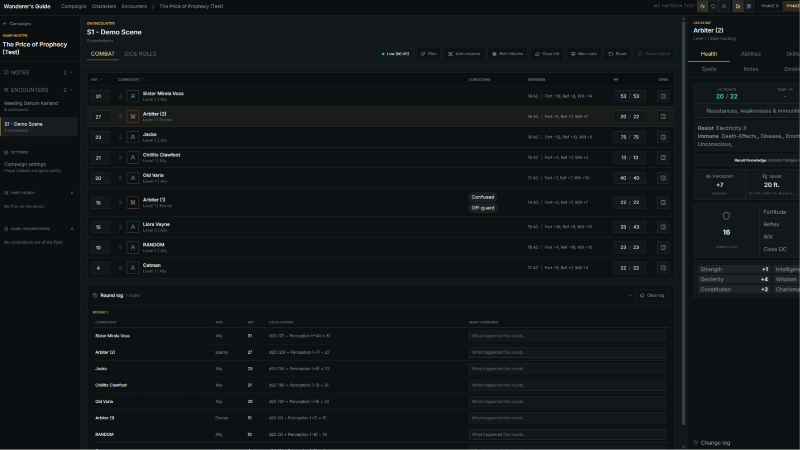Click the Clear log button
The height and width of the screenshot is (450, 800).
click(652, 295)
